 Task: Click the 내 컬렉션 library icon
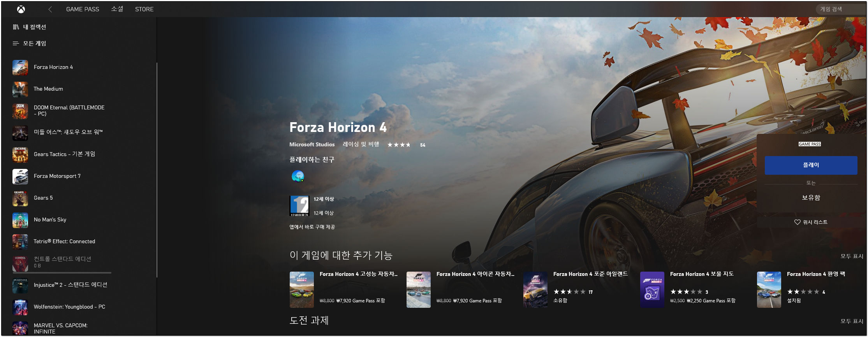pyautogui.click(x=16, y=27)
